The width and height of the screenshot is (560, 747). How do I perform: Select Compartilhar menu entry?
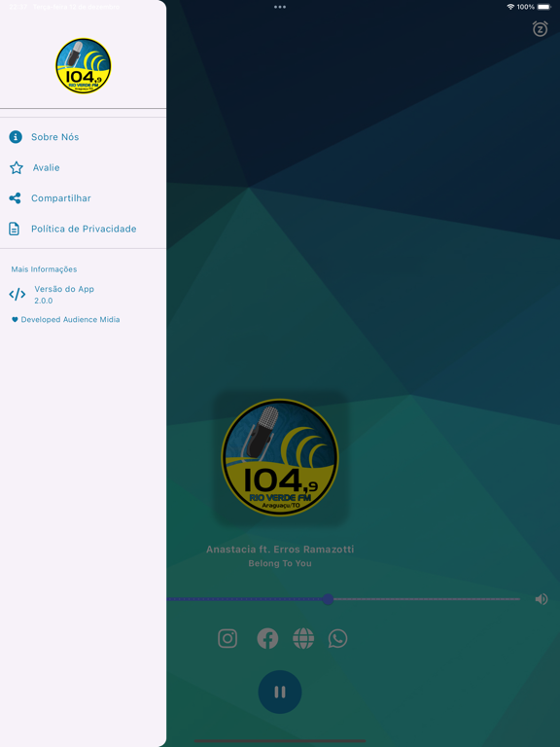tap(83, 198)
